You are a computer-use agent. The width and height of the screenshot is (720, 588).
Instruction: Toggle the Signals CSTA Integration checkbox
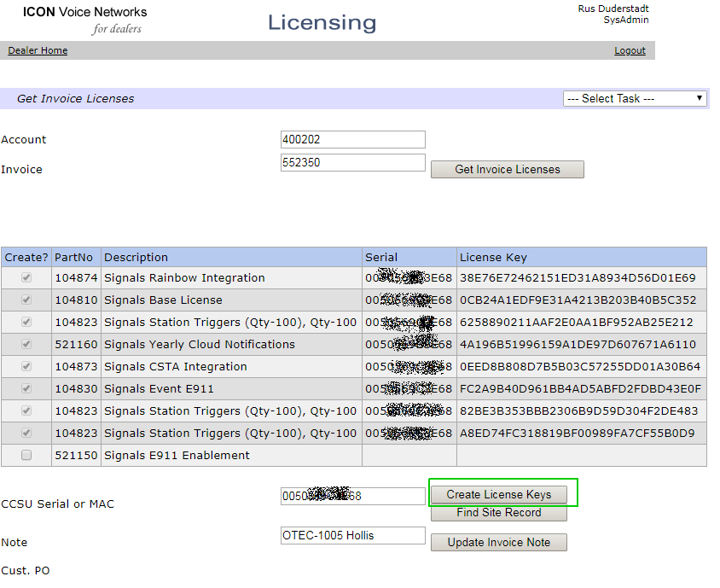click(26, 367)
